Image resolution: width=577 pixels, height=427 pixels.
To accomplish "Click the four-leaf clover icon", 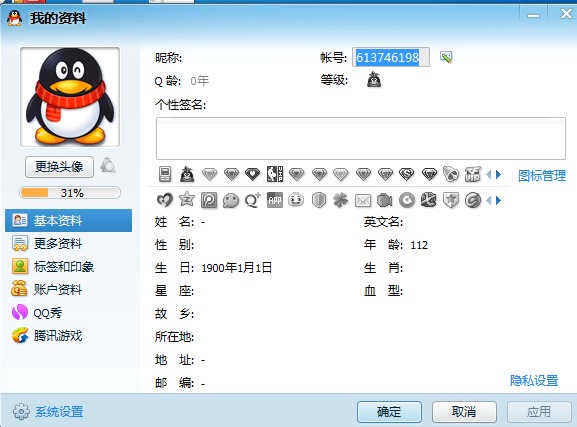I will [x=341, y=200].
